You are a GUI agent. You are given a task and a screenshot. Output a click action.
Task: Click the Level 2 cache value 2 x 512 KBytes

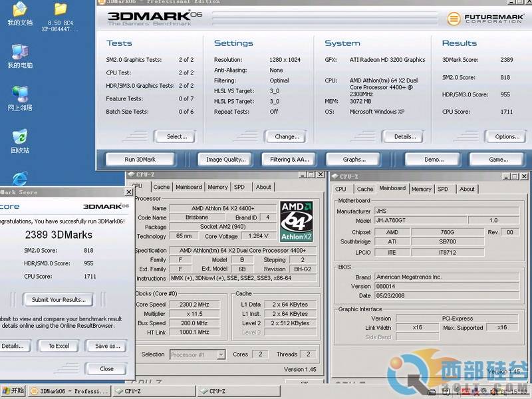[290, 323]
